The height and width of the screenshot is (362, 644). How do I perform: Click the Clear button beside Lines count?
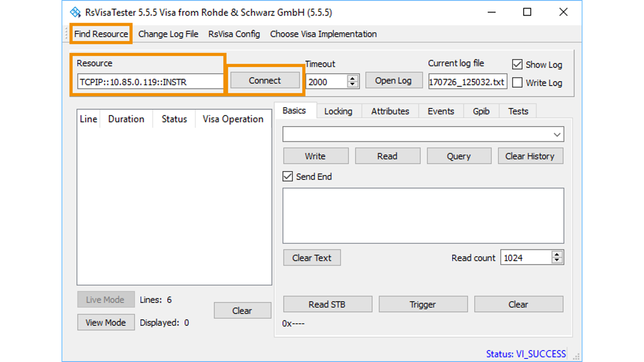(243, 311)
